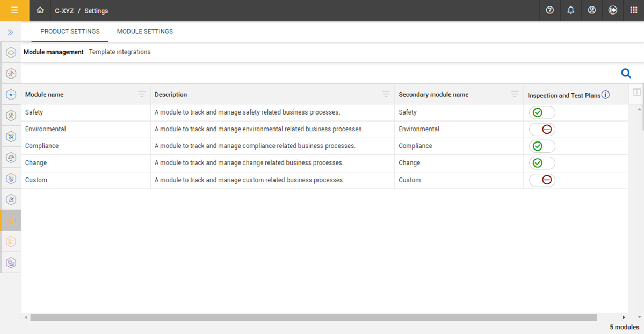Click the logout arrow icon
The image size is (644, 334).
[613, 10]
